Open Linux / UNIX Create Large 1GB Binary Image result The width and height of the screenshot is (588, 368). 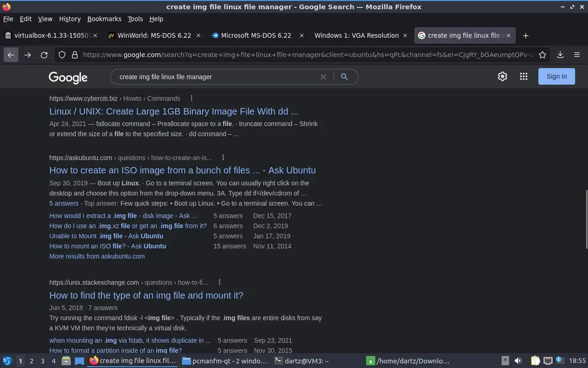pyautogui.click(x=174, y=111)
